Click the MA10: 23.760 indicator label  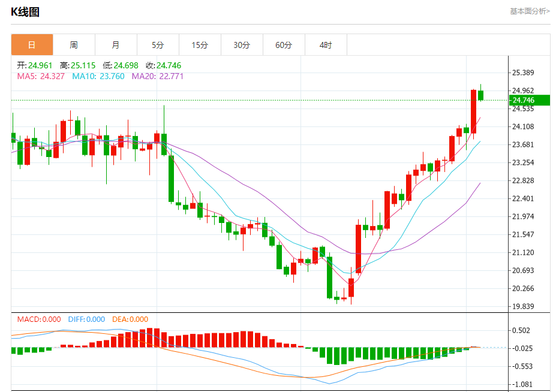(x=98, y=76)
